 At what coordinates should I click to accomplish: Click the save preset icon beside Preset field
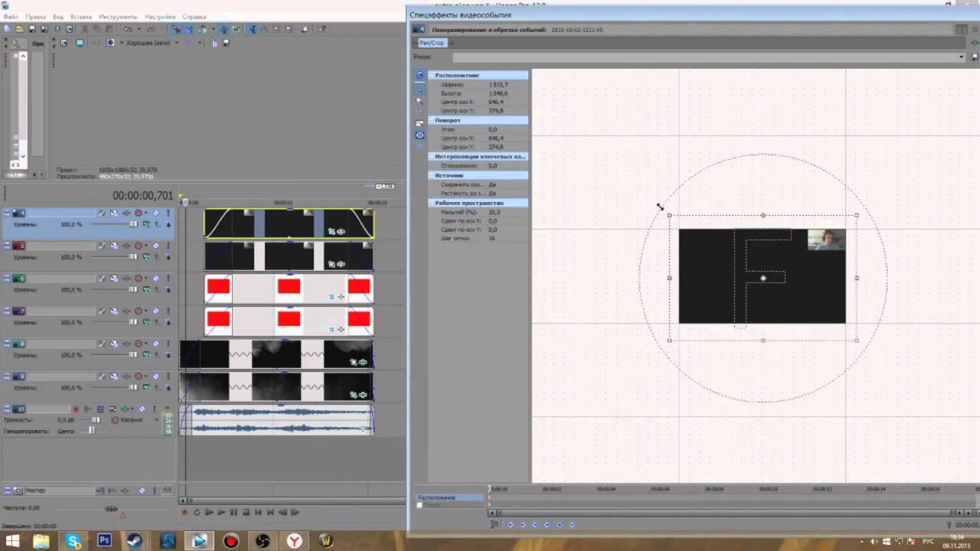pyautogui.click(x=975, y=57)
